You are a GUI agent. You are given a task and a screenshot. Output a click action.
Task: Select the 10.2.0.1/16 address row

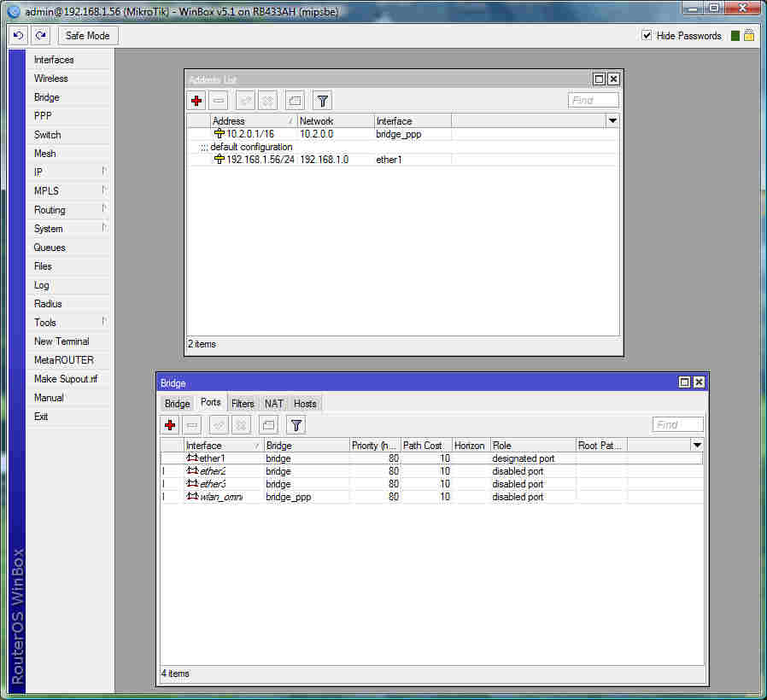(x=402, y=134)
